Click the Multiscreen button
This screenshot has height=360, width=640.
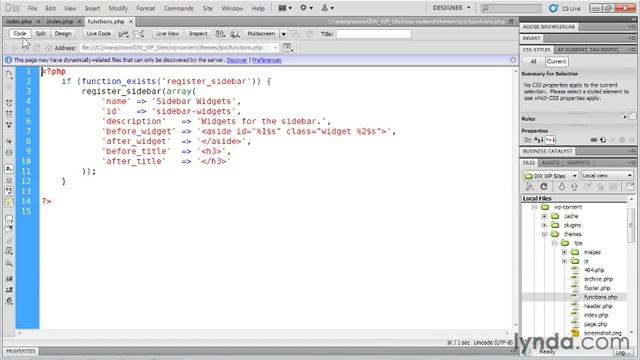click(261, 34)
